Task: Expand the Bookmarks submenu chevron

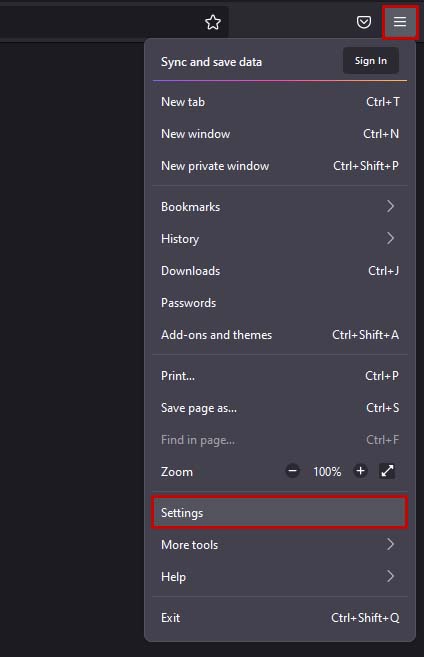Action: 390,206
